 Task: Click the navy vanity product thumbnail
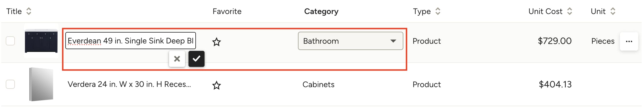(x=41, y=41)
